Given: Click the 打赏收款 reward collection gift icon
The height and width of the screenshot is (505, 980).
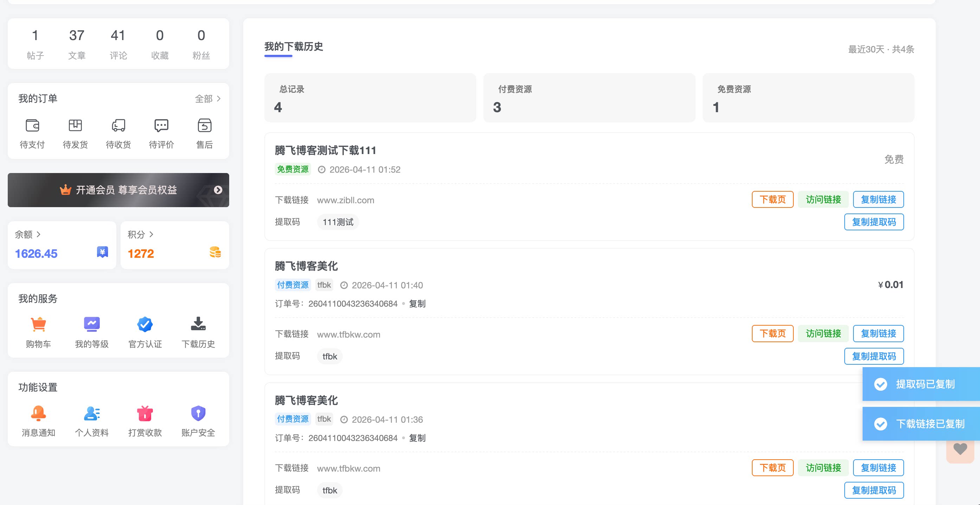Looking at the screenshot, I should click(x=144, y=414).
